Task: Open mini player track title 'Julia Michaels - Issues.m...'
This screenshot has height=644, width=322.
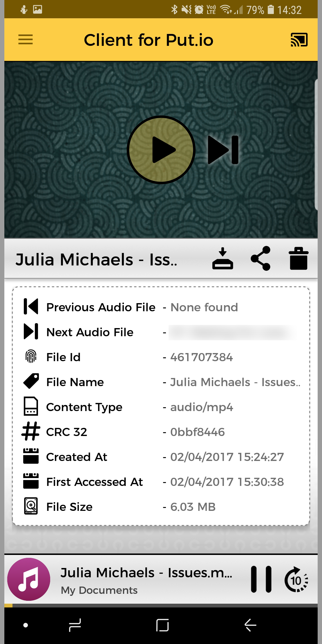Action: coord(146,573)
